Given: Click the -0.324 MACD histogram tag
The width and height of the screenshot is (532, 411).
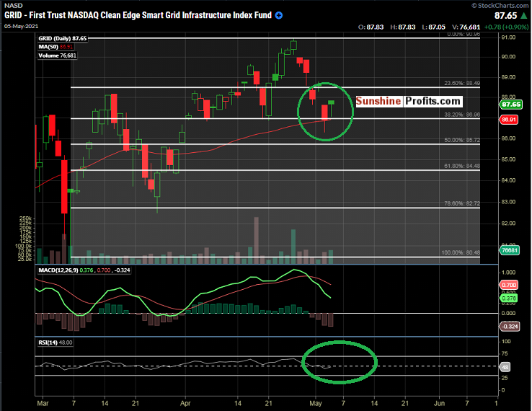Looking at the screenshot, I should [x=509, y=327].
